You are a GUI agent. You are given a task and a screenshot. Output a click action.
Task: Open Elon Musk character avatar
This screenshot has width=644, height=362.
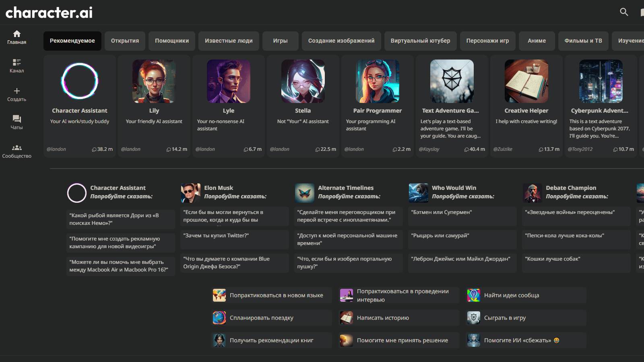point(190,193)
